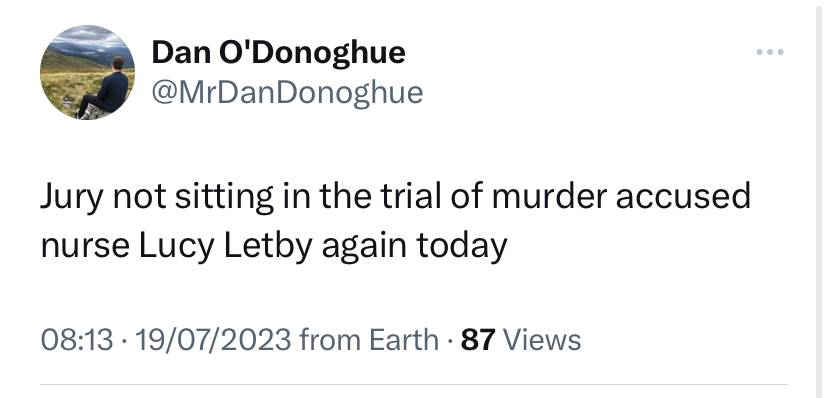Click the 'Views' label beside the count
Image resolution: width=828 pixels, height=398 pixels.
(542, 339)
